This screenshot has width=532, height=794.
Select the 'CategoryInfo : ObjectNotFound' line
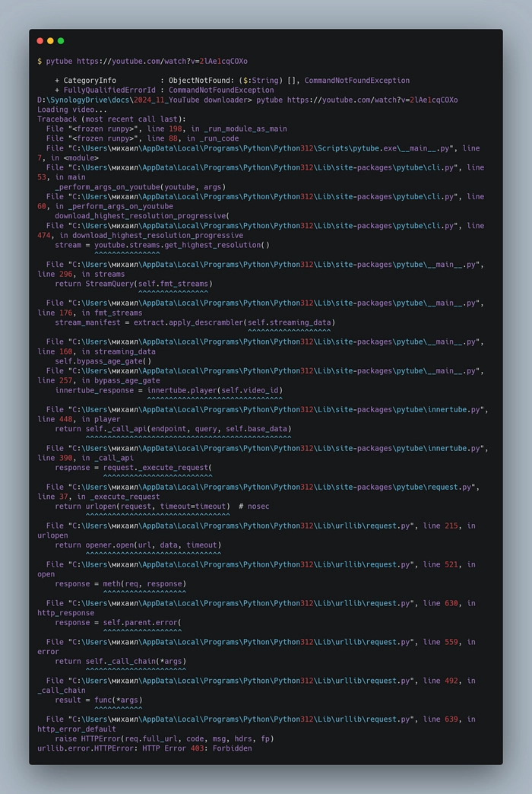click(232, 81)
